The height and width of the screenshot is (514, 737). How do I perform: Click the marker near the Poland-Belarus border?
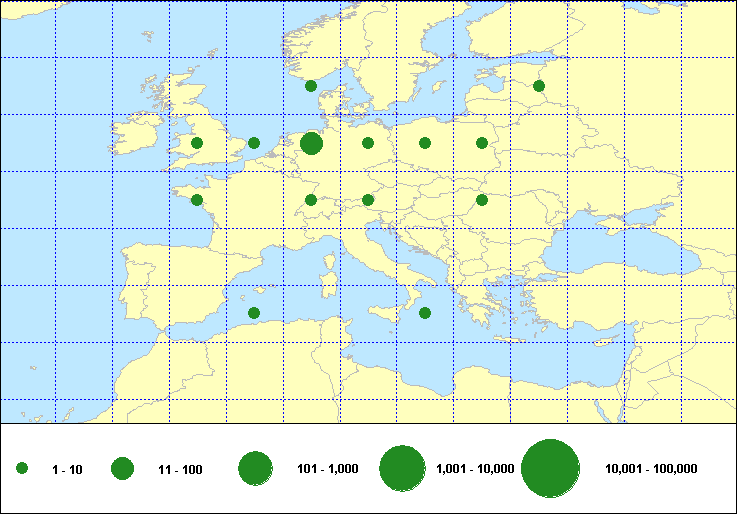coord(482,143)
